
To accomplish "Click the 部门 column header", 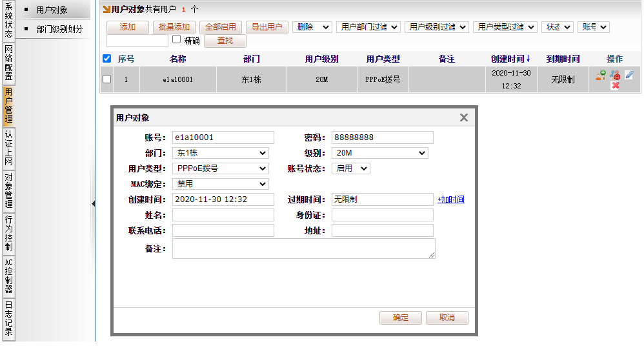I will point(252,59).
